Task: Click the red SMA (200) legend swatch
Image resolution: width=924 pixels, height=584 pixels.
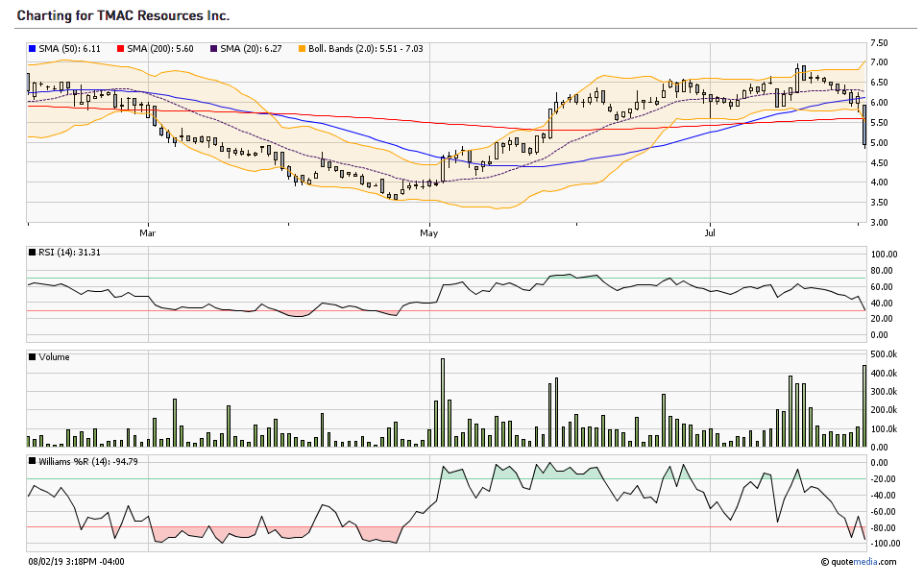Action: (121, 49)
